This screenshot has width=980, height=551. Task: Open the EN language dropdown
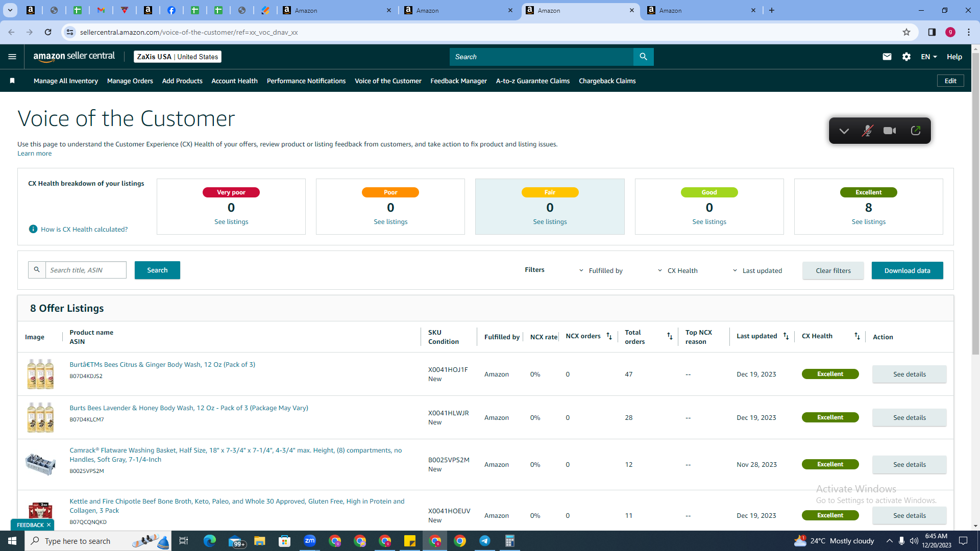coord(929,57)
